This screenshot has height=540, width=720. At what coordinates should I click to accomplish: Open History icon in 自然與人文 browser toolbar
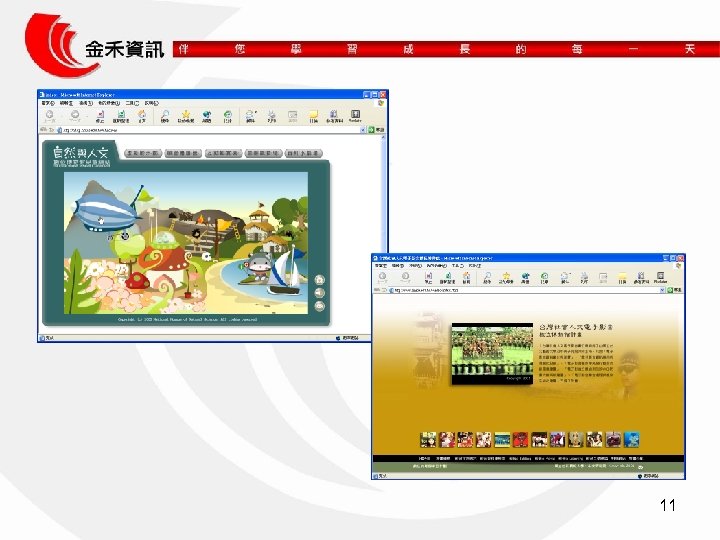click(228, 116)
